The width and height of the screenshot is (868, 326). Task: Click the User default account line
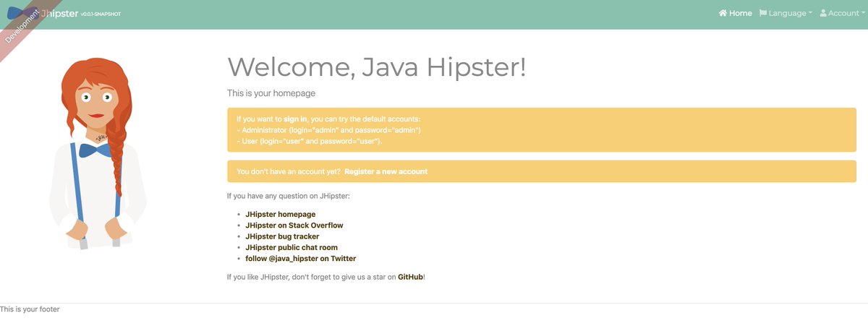(309, 141)
